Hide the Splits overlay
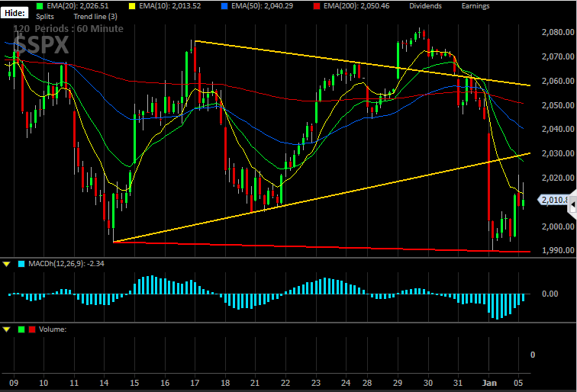The width and height of the screenshot is (577, 392). [45, 17]
